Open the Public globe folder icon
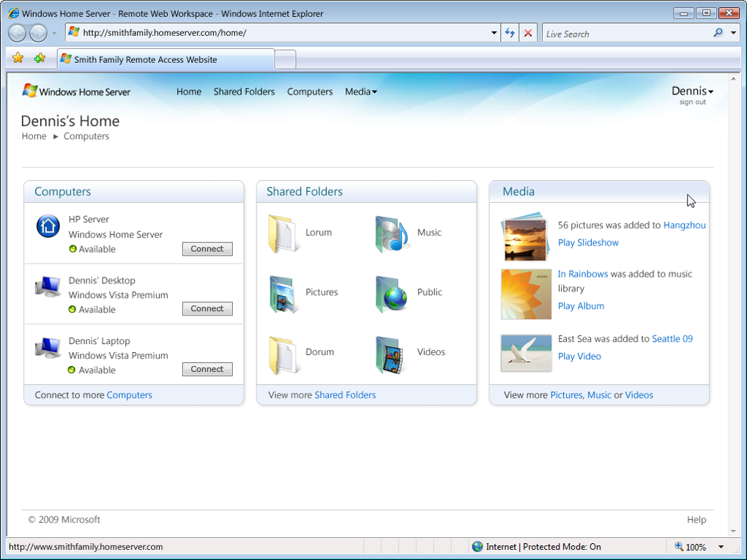 click(x=392, y=294)
